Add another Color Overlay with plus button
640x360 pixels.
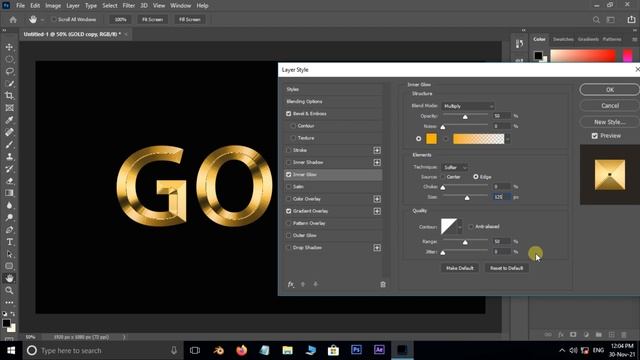point(377,199)
